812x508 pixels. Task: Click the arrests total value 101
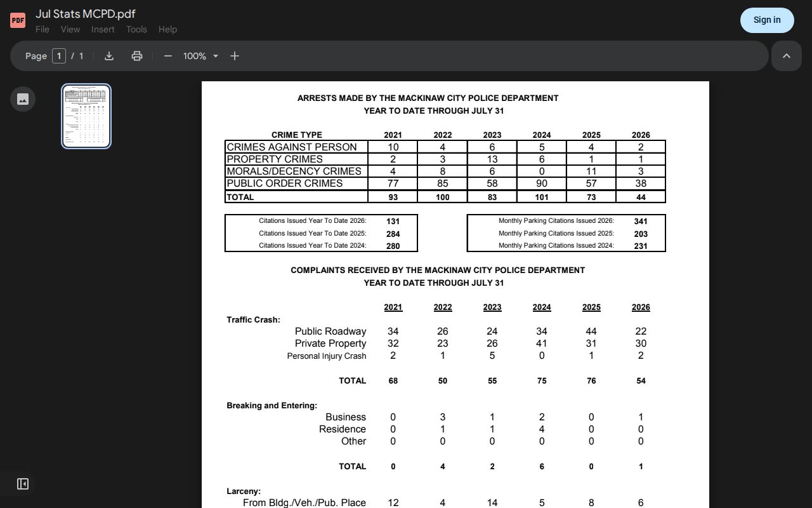pos(542,197)
